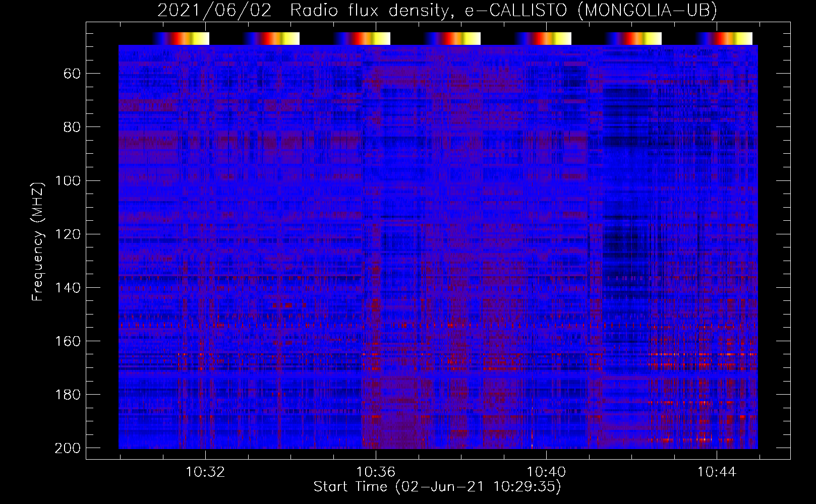Viewport: 816px width, 504px height.
Task: Click the 10:44 time tick label
Action: tap(717, 472)
